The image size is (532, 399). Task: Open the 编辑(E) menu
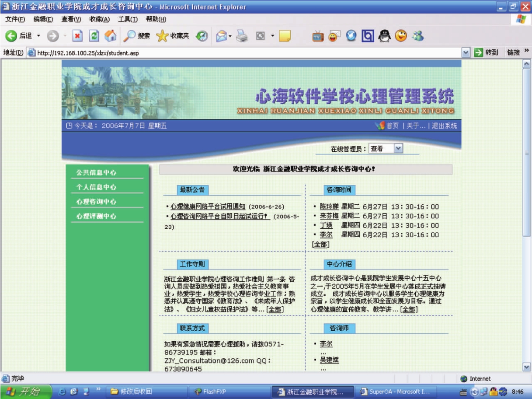(43, 19)
